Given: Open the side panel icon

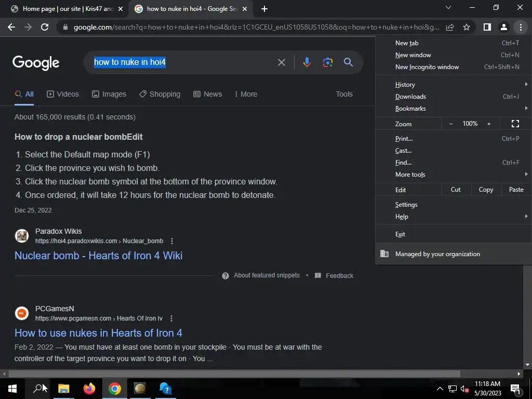Looking at the screenshot, I should 487,27.
